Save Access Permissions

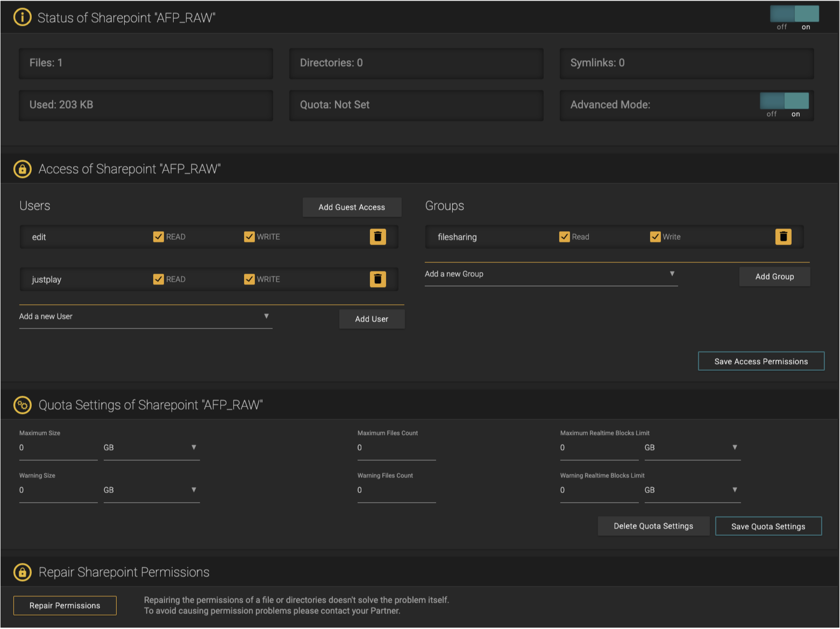click(x=761, y=361)
